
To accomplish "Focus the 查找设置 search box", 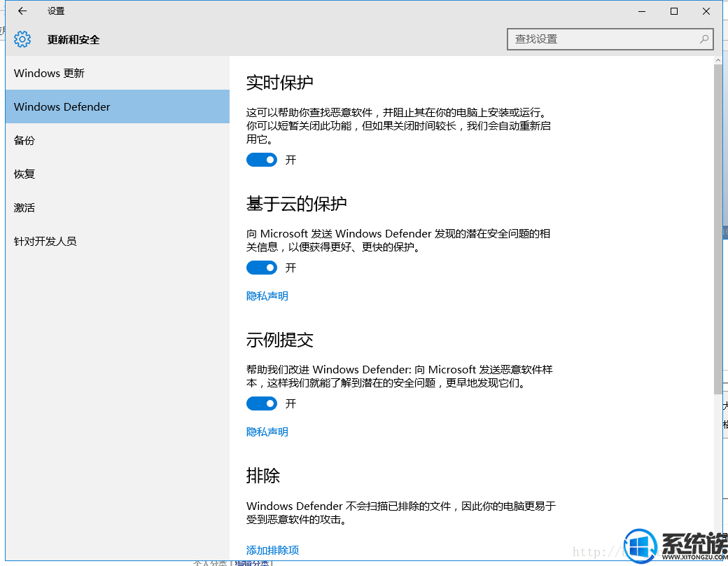I will pos(610,39).
